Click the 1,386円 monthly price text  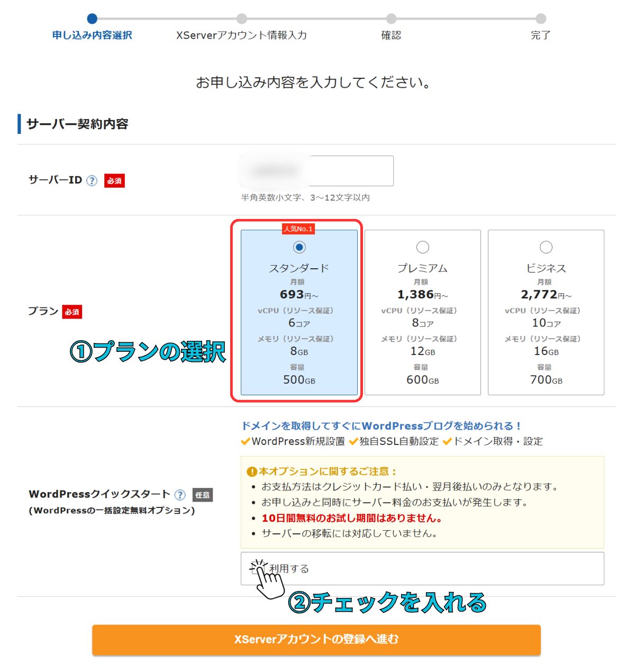(x=423, y=295)
